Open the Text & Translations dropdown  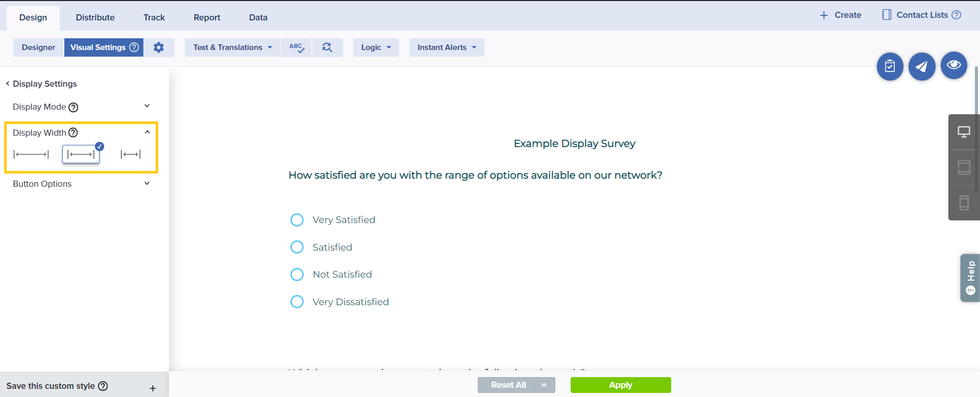232,47
